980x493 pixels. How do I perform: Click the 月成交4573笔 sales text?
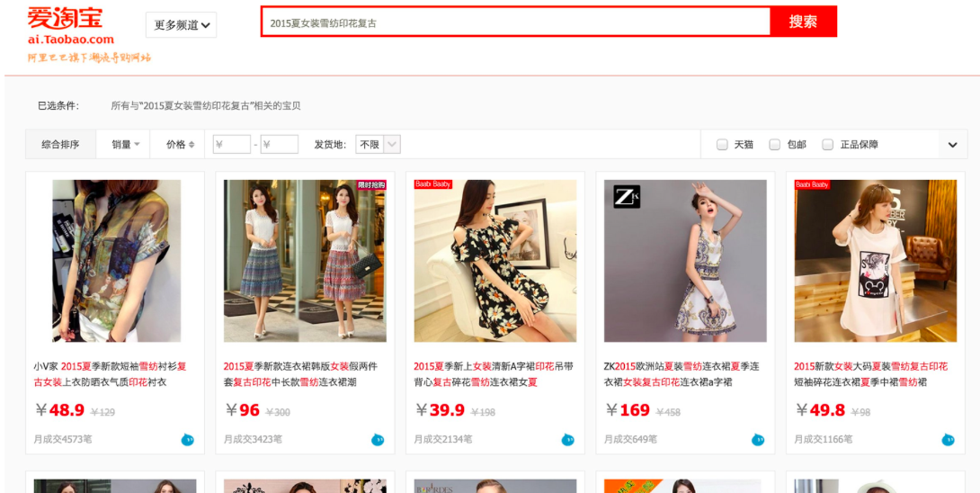[63, 439]
